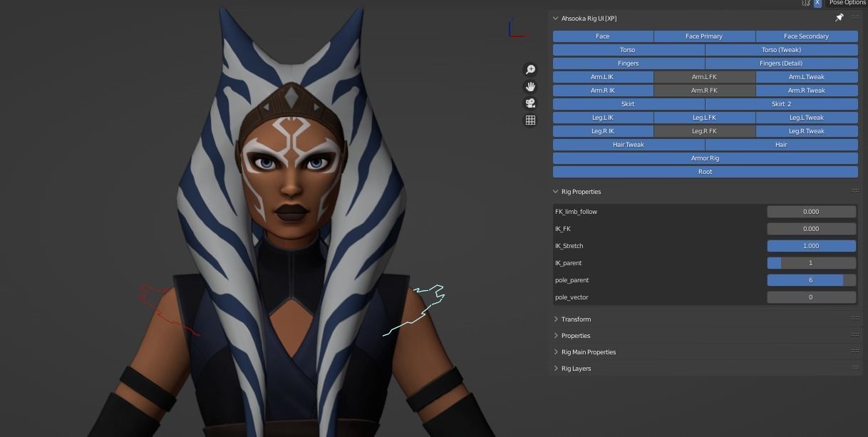Click the Skirt 2 layer button

tap(782, 104)
